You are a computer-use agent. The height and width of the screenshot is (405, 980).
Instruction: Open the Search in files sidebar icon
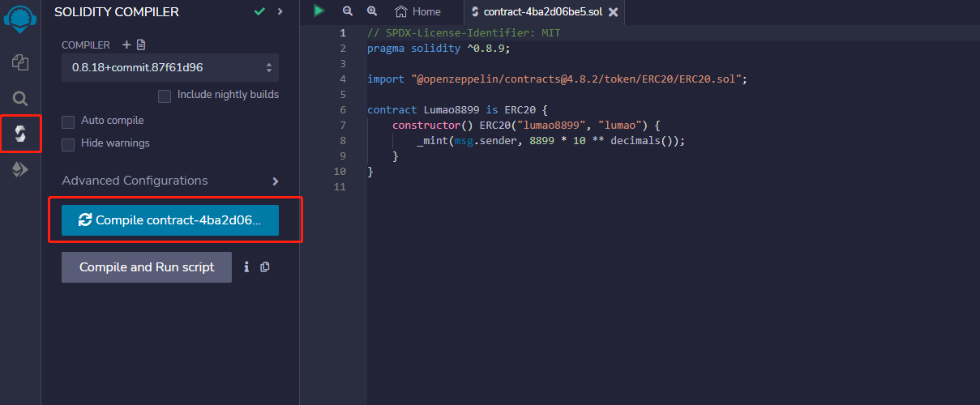pos(20,99)
